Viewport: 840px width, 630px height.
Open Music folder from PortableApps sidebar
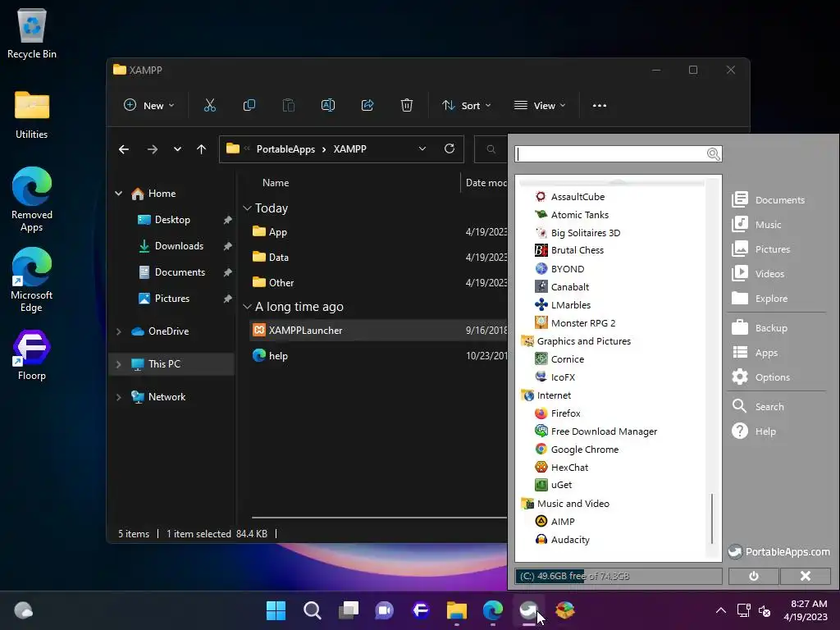756,225
